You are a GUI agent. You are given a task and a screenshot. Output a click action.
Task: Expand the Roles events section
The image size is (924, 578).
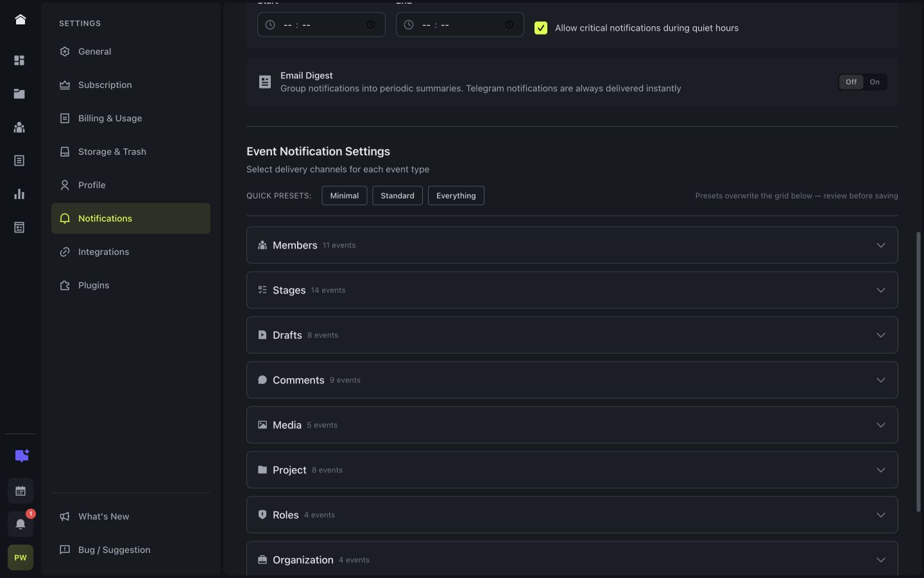tap(572, 515)
